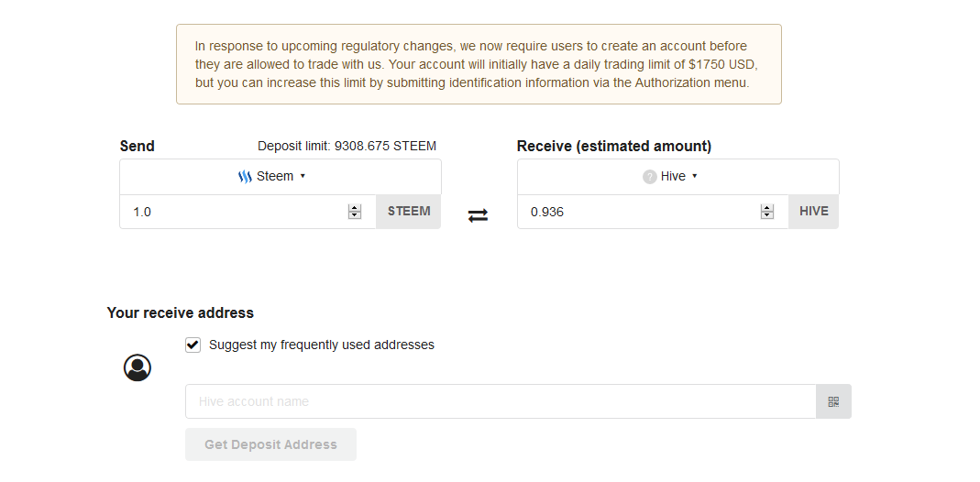
Task: Decrease the send amount with down arrow
Action: (x=355, y=215)
